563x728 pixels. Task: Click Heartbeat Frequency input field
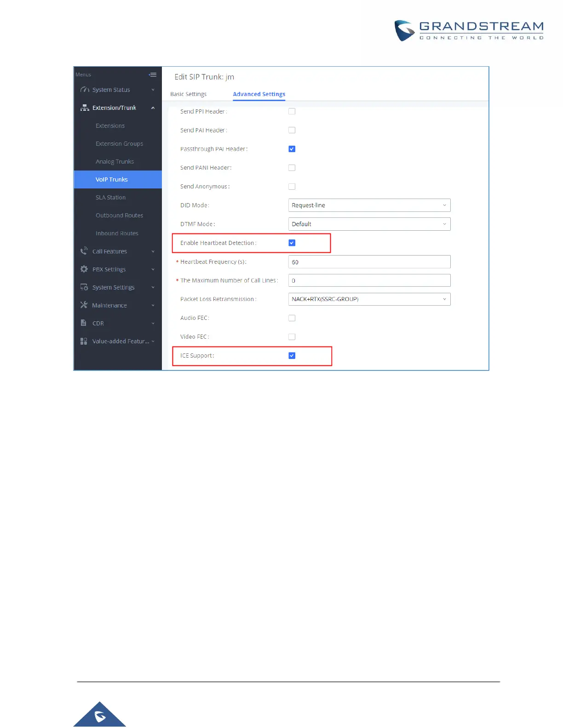point(369,262)
